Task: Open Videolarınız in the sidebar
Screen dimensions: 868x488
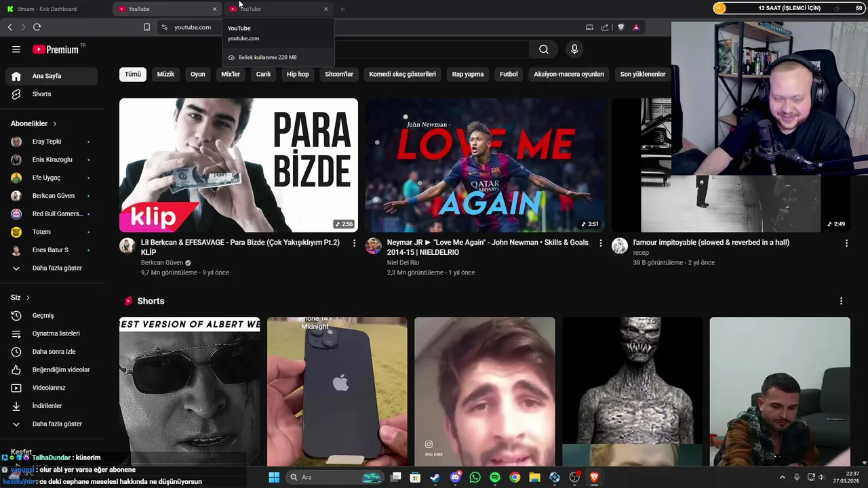Action: point(52,388)
